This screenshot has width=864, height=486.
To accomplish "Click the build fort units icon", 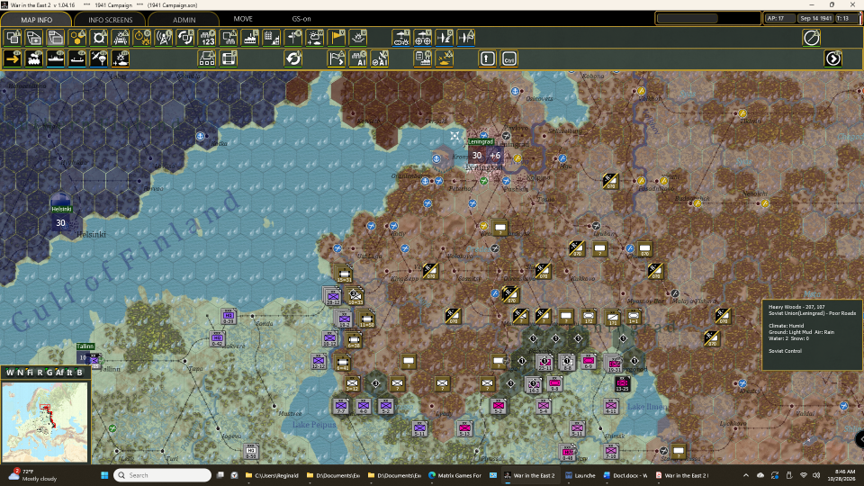I will pos(207,58).
